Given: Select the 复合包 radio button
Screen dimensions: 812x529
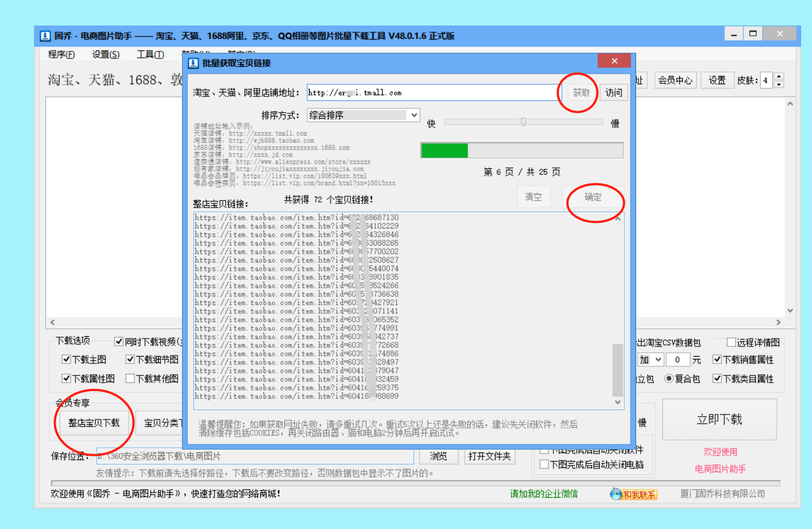Looking at the screenshot, I should pos(669,379).
